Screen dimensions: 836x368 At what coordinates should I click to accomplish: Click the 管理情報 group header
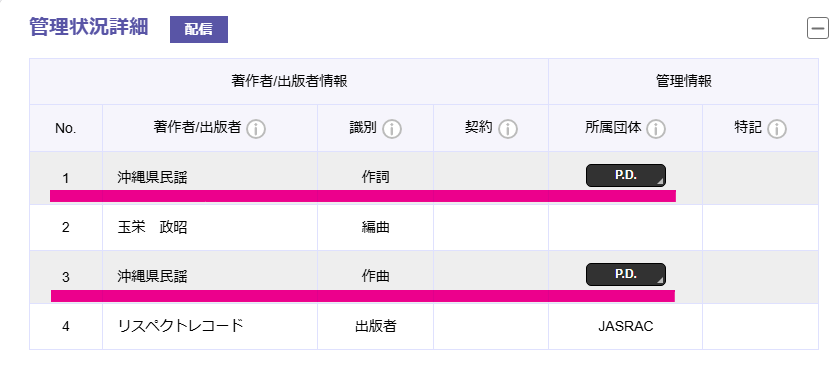point(684,82)
